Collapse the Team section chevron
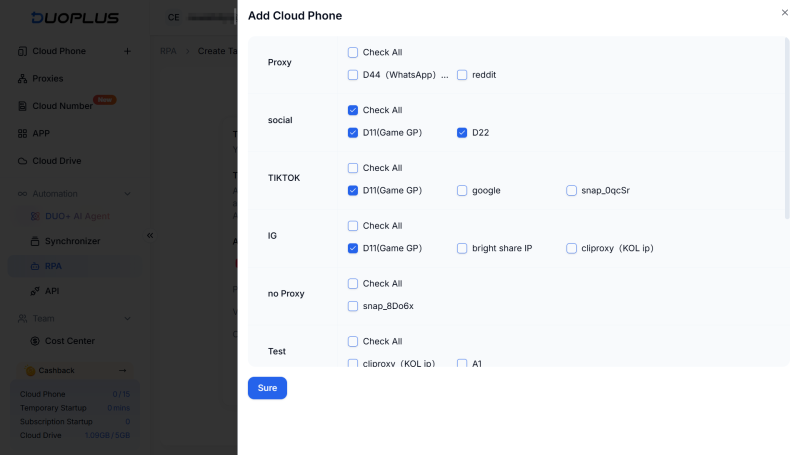This screenshot has width=800, height=455. pos(128,319)
